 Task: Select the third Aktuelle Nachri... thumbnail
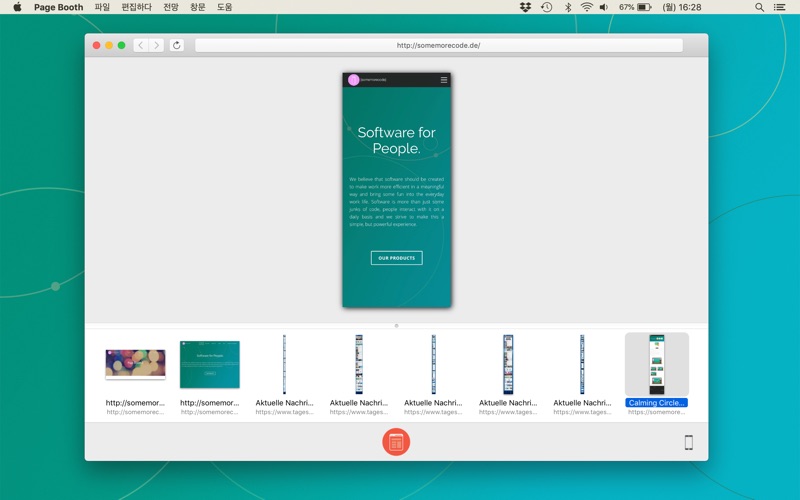pos(433,364)
